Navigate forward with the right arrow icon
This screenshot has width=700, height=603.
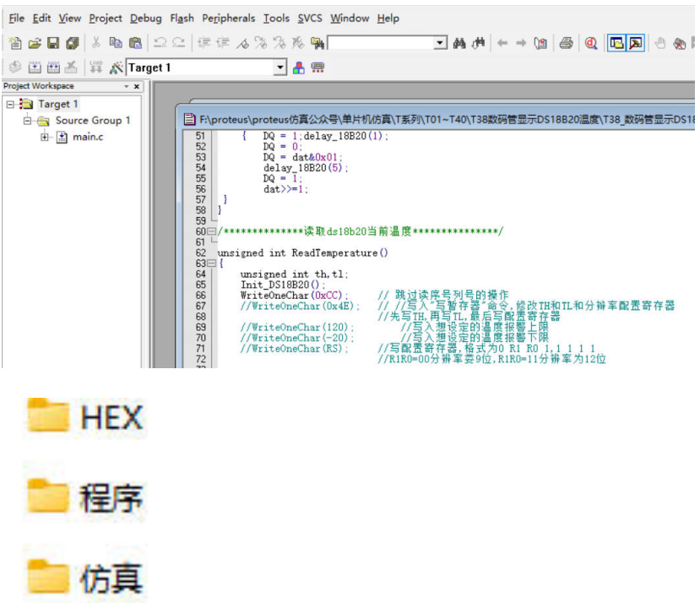521,43
